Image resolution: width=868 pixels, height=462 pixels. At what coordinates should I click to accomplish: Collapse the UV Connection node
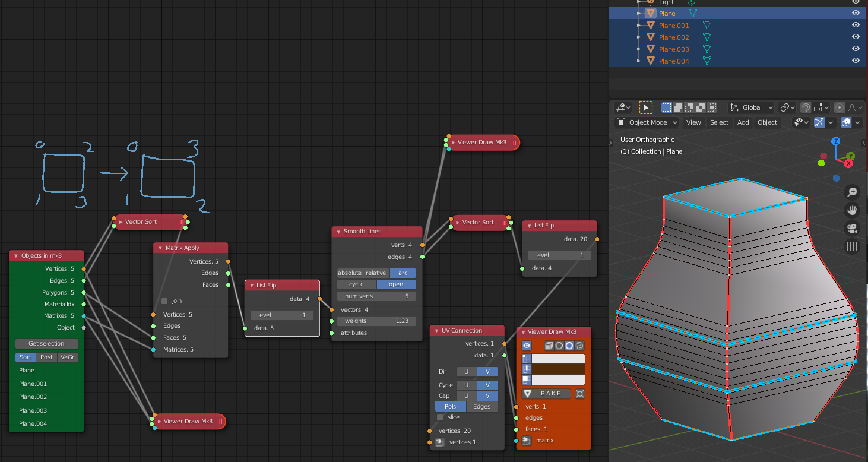click(436, 331)
